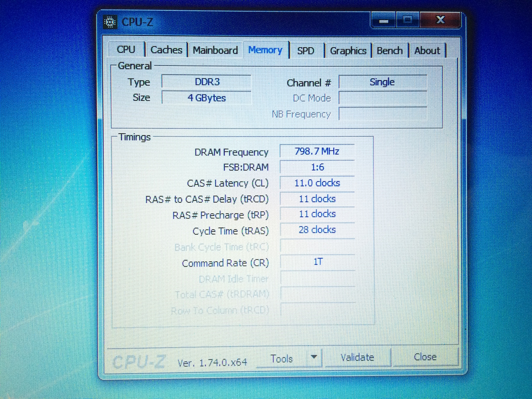This screenshot has width=532, height=399.
Task: Click the Command Rate (CR) label
Action: (x=225, y=263)
